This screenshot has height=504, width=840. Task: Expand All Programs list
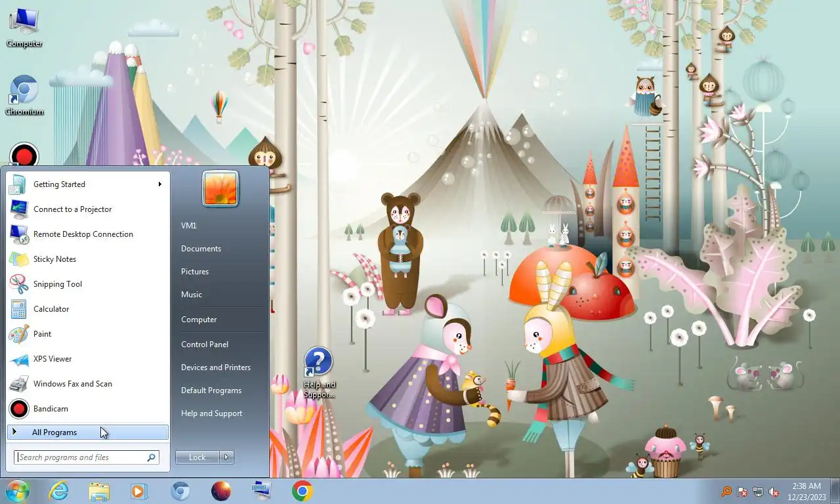[x=88, y=432]
